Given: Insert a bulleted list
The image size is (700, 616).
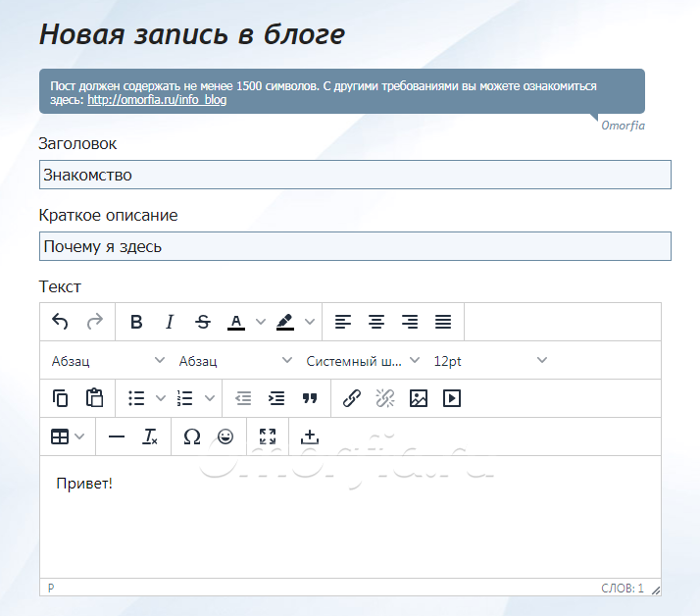Looking at the screenshot, I should click(136, 398).
